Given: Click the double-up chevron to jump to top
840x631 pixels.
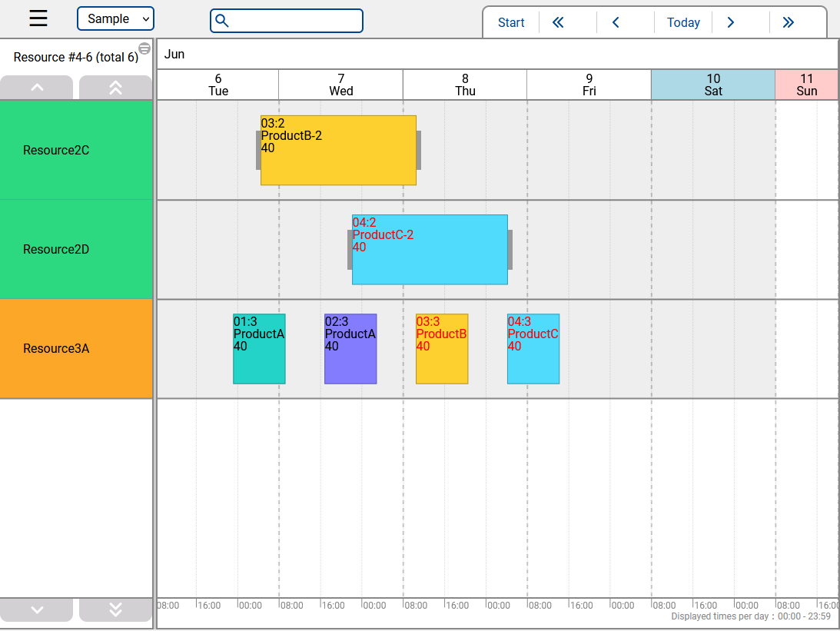Looking at the screenshot, I should (x=115, y=88).
